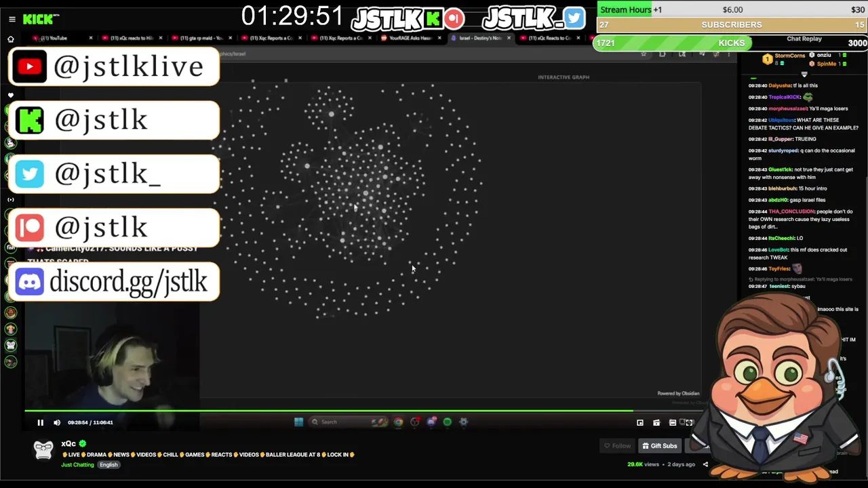
Task: Open the settings gear on in-video taskbar
Action: click(463, 422)
